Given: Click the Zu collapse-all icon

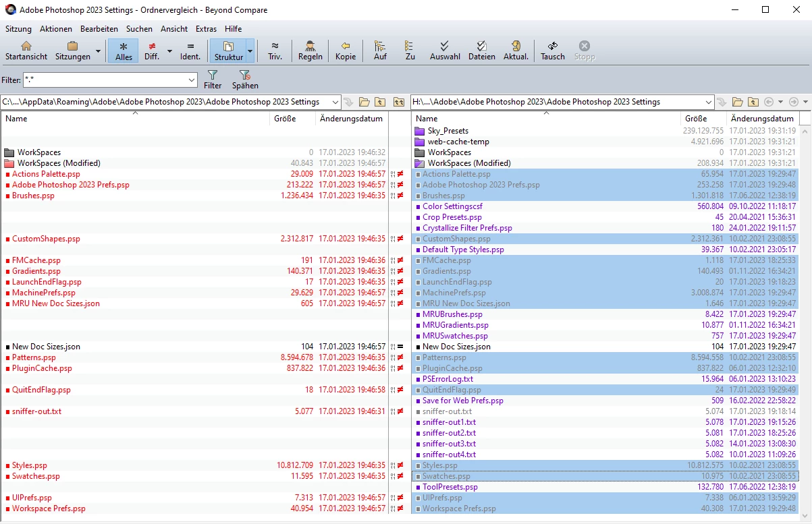Looking at the screenshot, I should pyautogui.click(x=410, y=46).
